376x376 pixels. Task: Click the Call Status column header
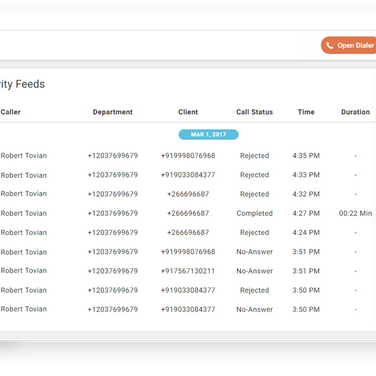click(x=255, y=112)
